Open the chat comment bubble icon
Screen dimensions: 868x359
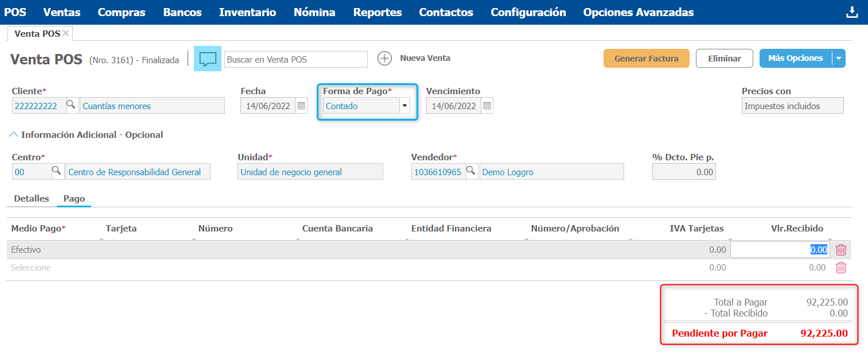tap(208, 59)
